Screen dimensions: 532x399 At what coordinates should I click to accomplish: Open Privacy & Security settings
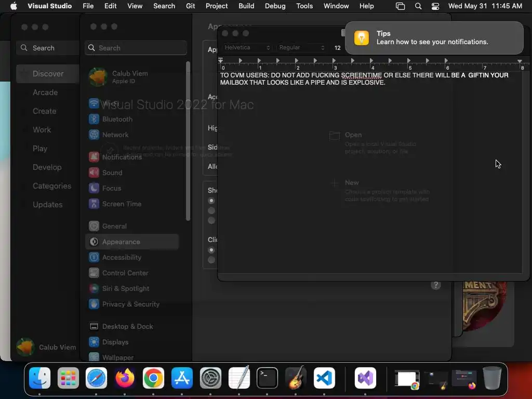(x=132, y=304)
